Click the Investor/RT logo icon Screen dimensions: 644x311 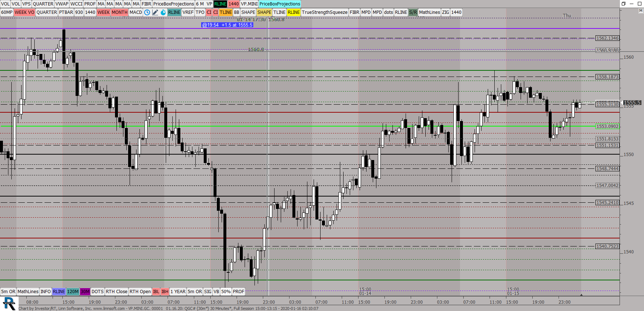pyautogui.click(x=9, y=303)
